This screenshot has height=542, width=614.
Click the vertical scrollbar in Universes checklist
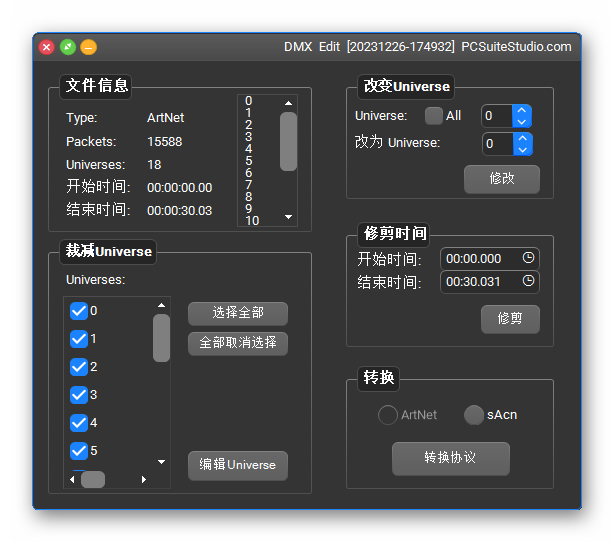pyautogui.click(x=161, y=338)
